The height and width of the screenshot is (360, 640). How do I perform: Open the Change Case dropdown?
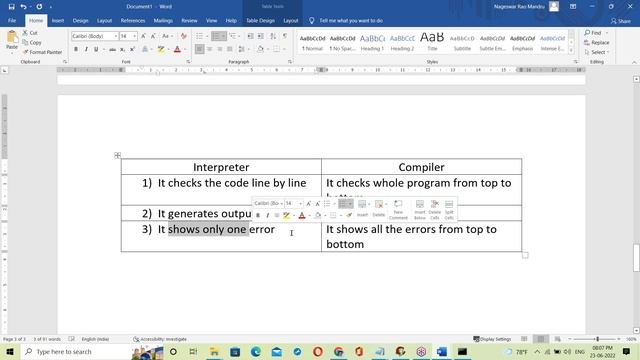[166, 36]
